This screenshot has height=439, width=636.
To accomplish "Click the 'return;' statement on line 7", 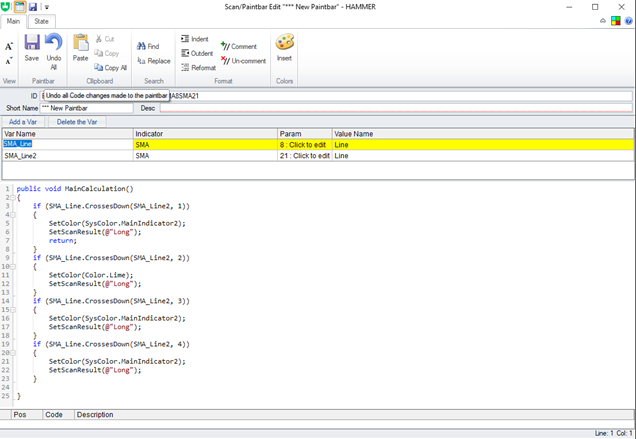I will 62,241.
